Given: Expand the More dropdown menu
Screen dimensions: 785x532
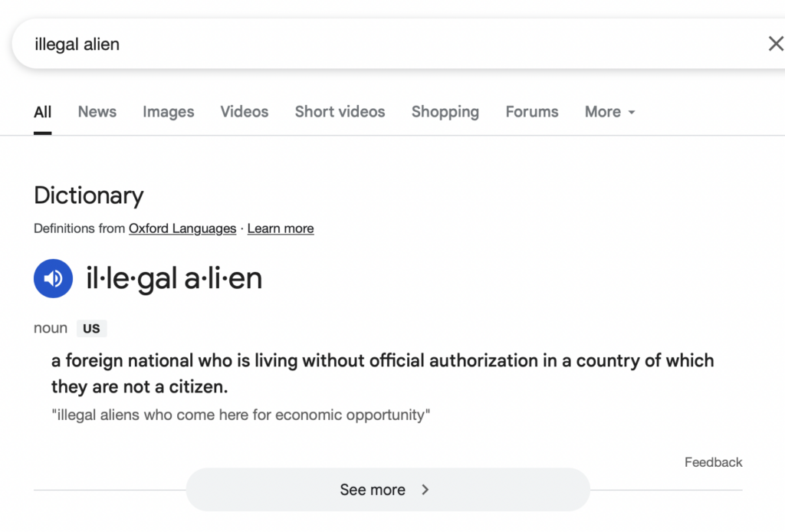Looking at the screenshot, I should (609, 112).
